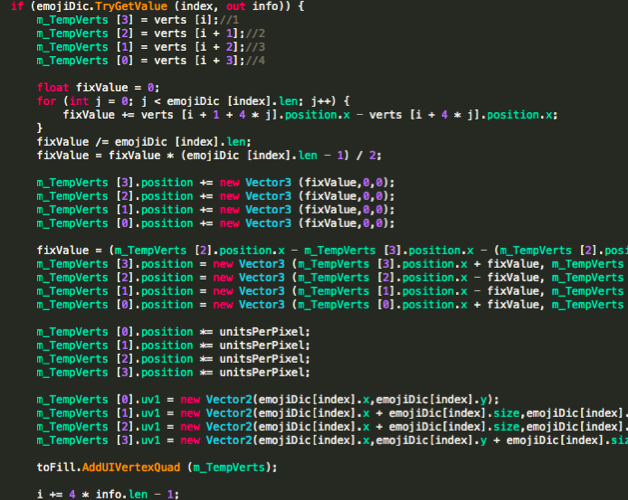Click the 'float' type keyword
628x500 pixels.
tap(53, 88)
